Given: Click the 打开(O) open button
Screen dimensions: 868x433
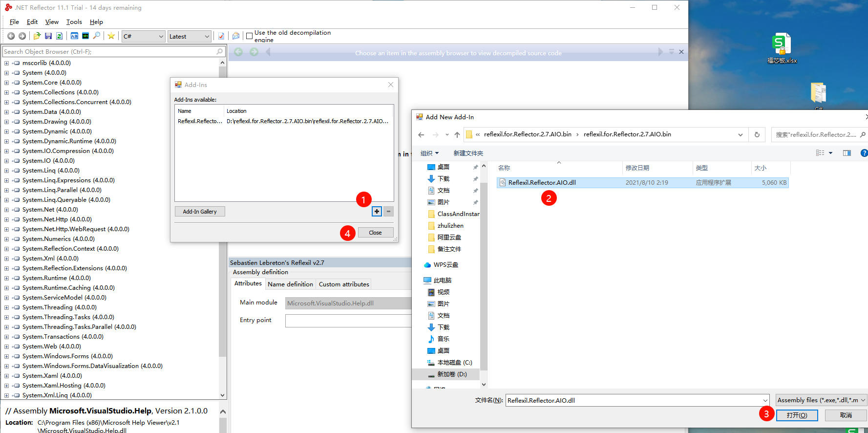Looking at the screenshot, I should point(796,415).
